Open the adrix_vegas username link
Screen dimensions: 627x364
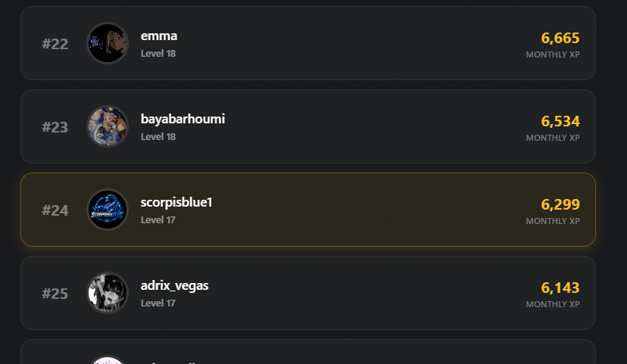point(174,285)
